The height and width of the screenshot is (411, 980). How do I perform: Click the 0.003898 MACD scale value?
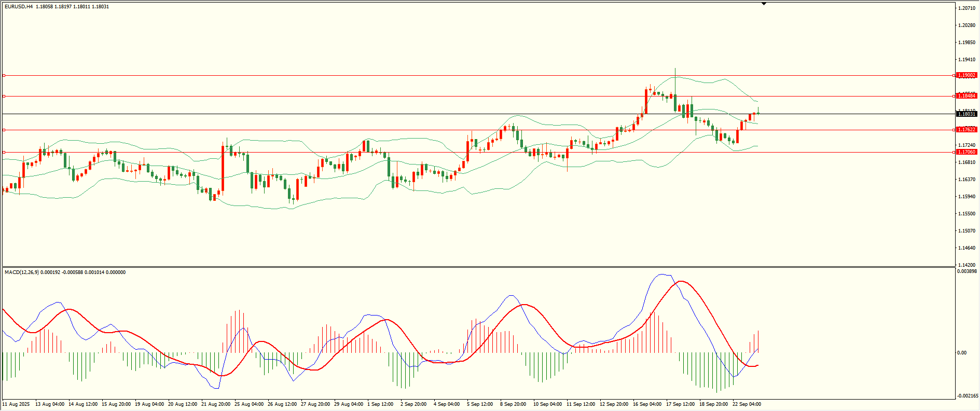[x=968, y=271]
